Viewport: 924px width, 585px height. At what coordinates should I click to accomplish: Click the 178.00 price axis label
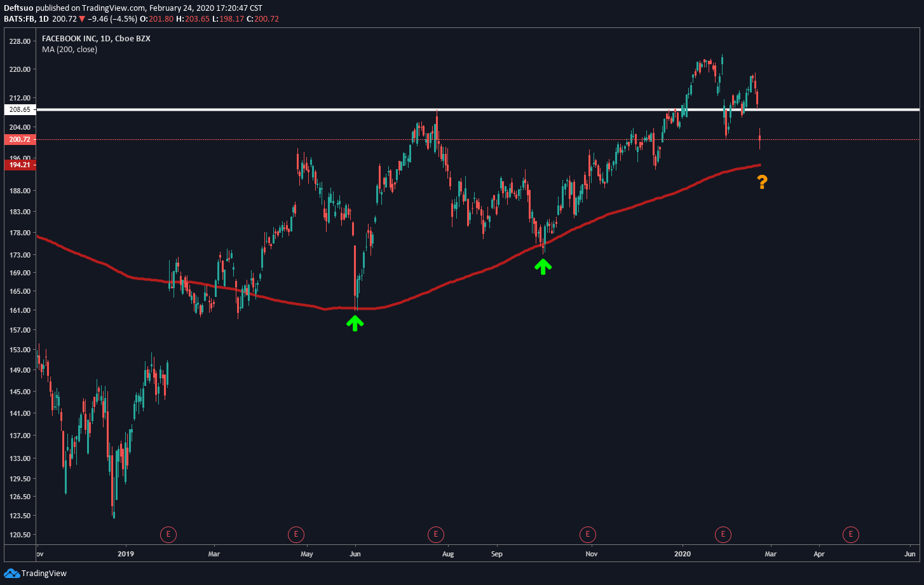point(20,233)
